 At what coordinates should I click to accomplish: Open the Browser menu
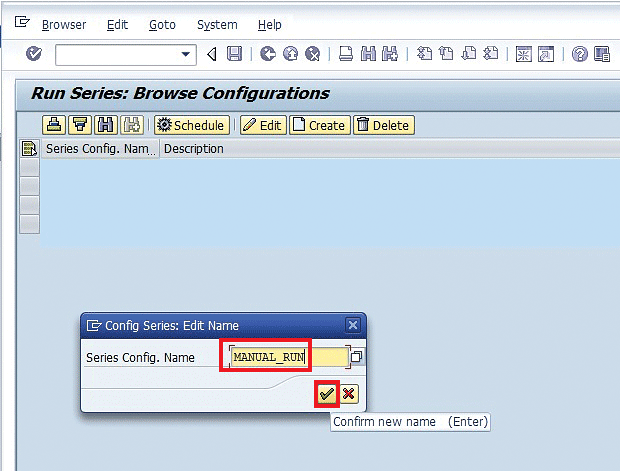point(63,24)
